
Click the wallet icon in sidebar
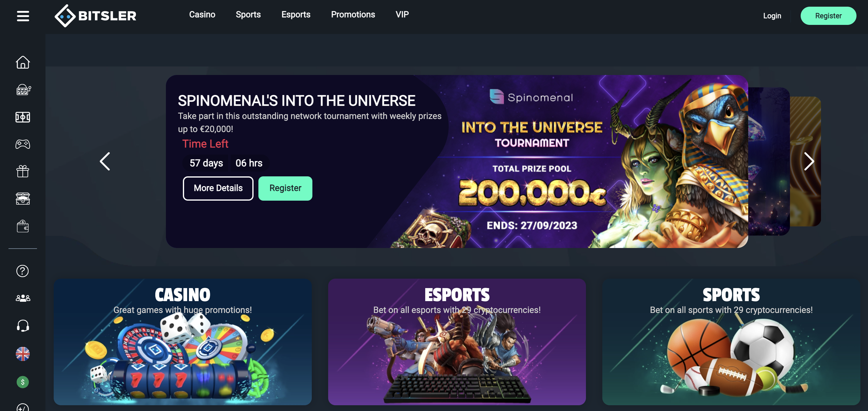22,226
